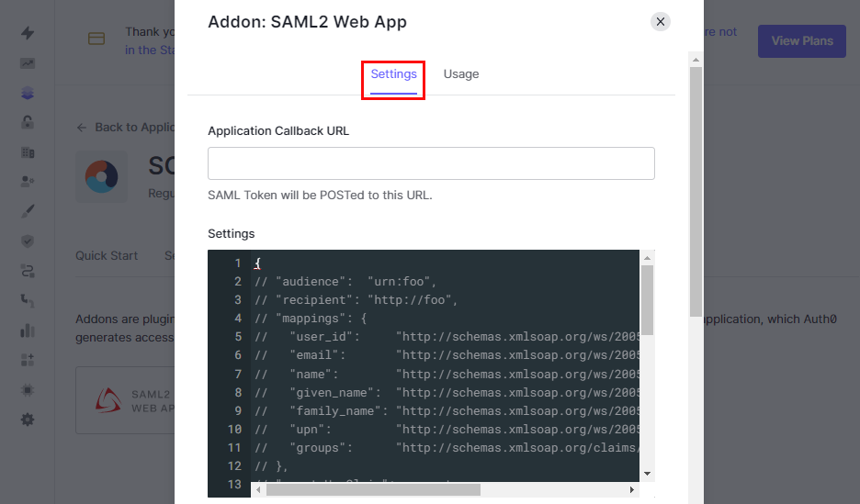Open the Activity chart icon in sidebar

(28, 63)
